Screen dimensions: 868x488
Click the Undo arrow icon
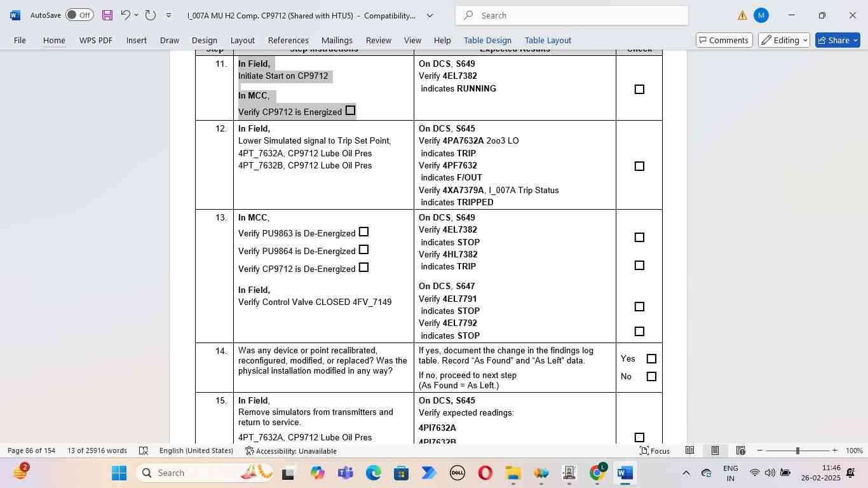125,15
